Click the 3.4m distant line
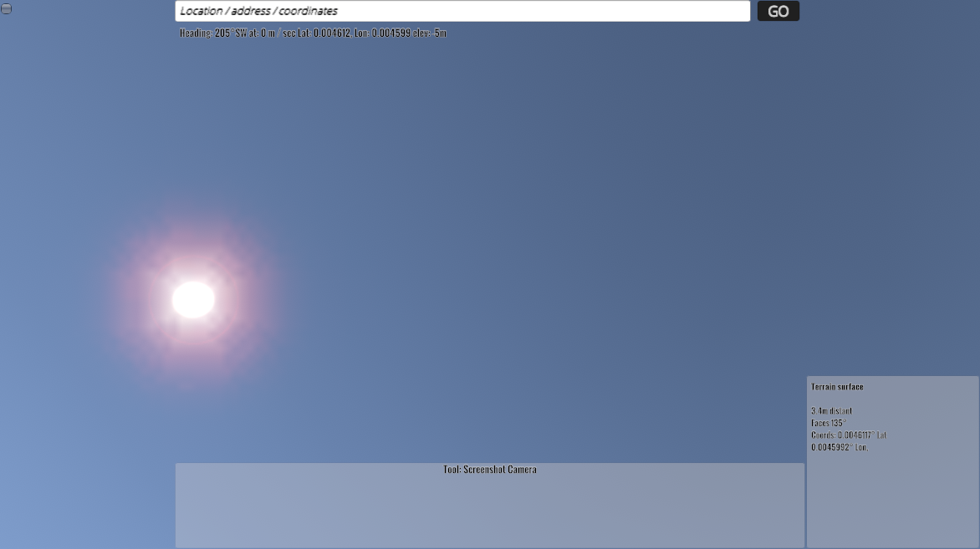 pyautogui.click(x=831, y=411)
